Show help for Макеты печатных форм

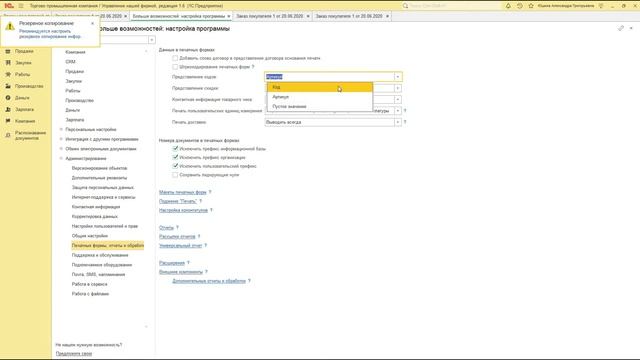(210, 192)
